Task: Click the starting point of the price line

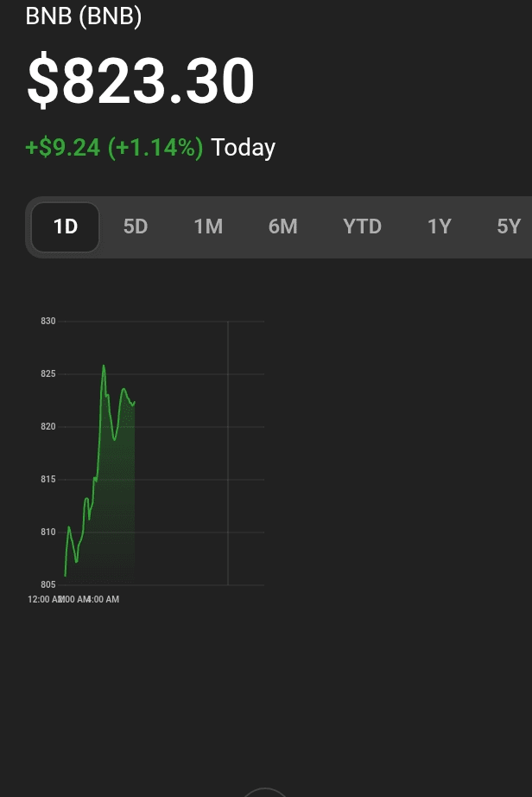Action: pos(65,576)
